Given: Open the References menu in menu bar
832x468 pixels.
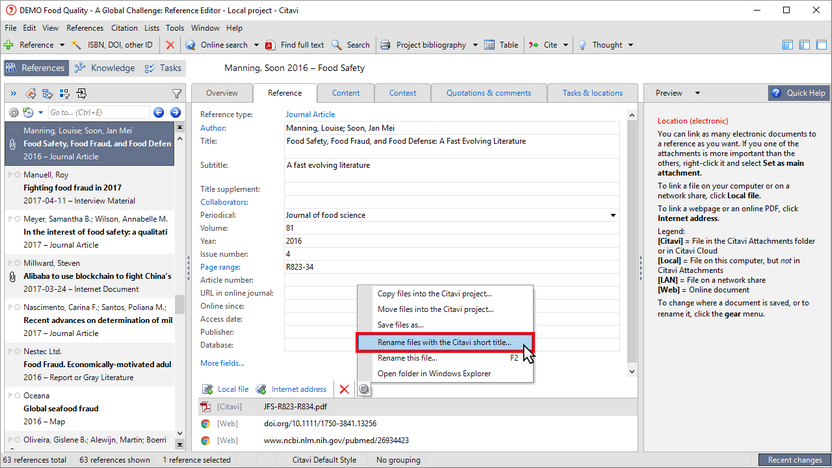Looking at the screenshot, I should coord(85,28).
